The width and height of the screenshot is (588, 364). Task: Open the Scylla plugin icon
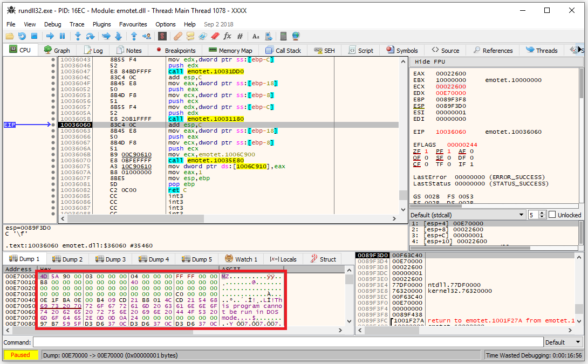pos(162,36)
